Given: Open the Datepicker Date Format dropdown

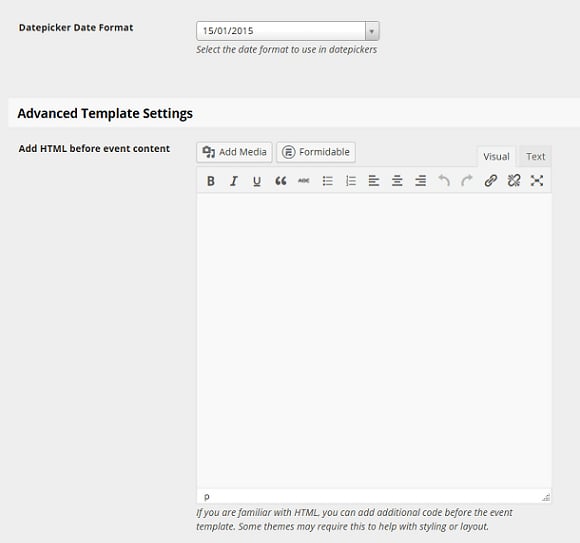Looking at the screenshot, I should tap(288, 31).
